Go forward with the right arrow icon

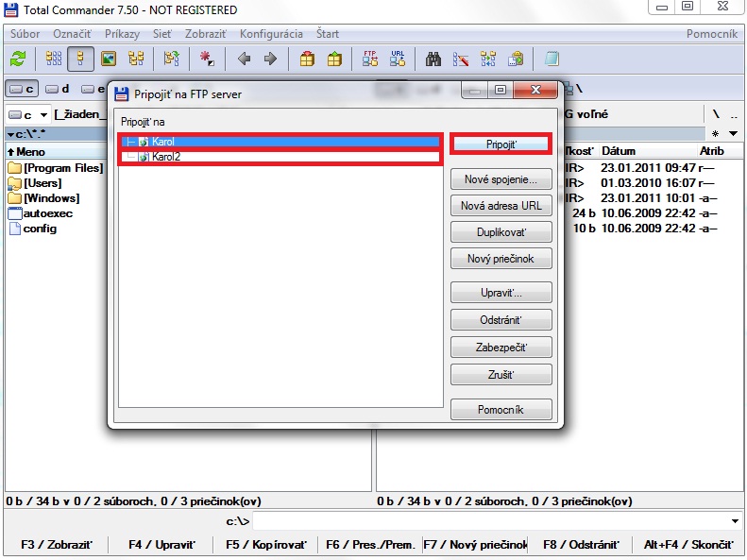(270, 59)
